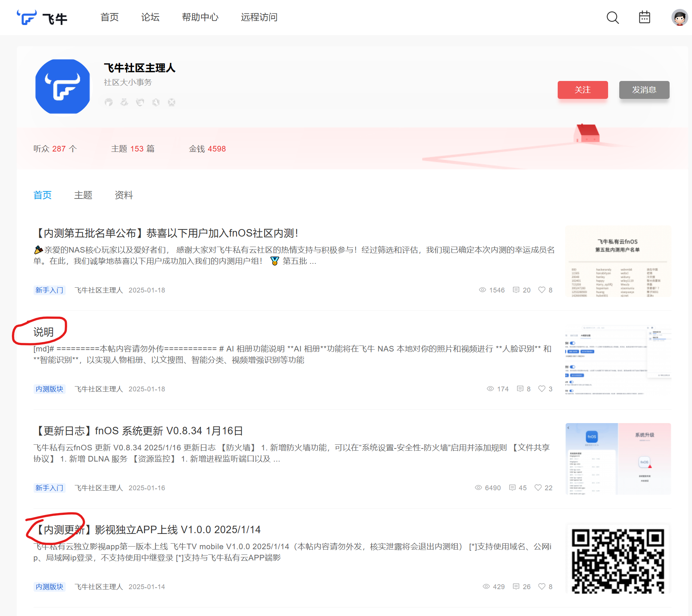Click the views eye icon beside 1546
Viewport: 692px width, 616px height.
click(482, 290)
